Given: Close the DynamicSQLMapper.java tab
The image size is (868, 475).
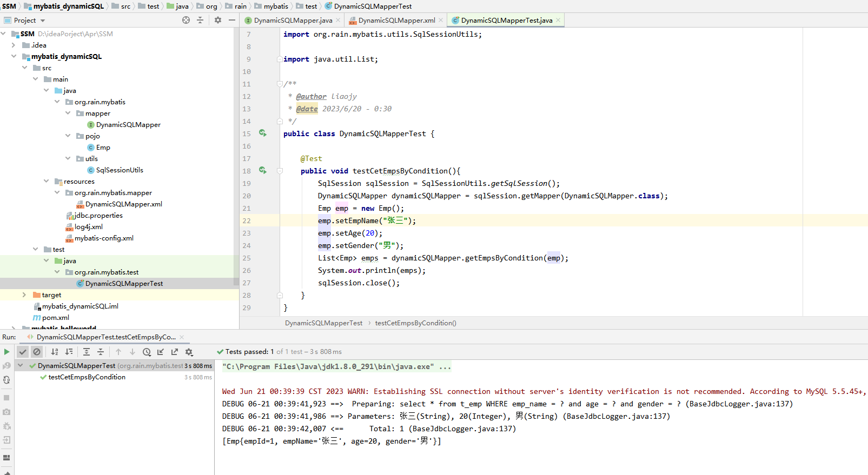Looking at the screenshot, I should point(338,21).
